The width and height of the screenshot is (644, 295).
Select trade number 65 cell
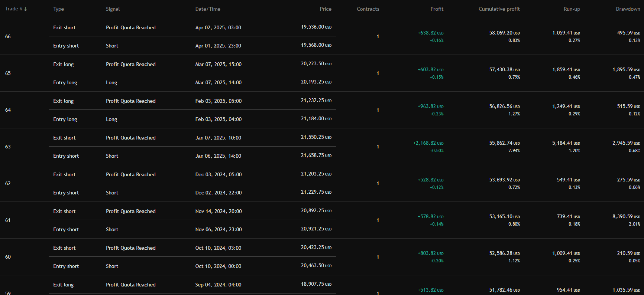(x=8, y=73)
